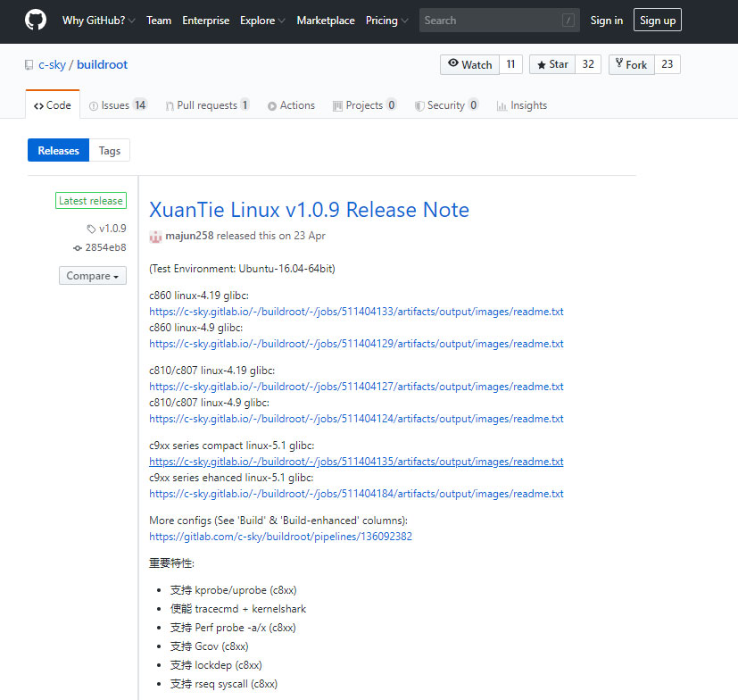Image resolution: width=738 pixels, height=700 pixels.
Task: Go to the Actions tab
Action: click(291, 105)
